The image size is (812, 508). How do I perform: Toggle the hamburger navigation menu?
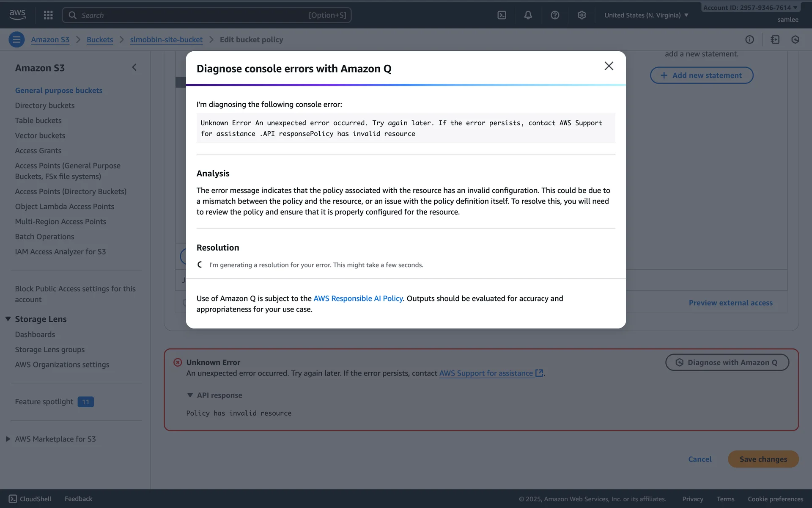pyautogui.click(x=16, y=40)
